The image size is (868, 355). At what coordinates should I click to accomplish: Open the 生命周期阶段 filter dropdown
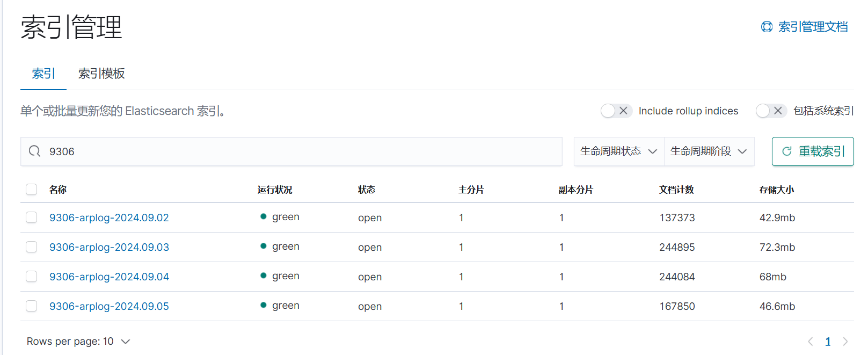pos(709,151)
